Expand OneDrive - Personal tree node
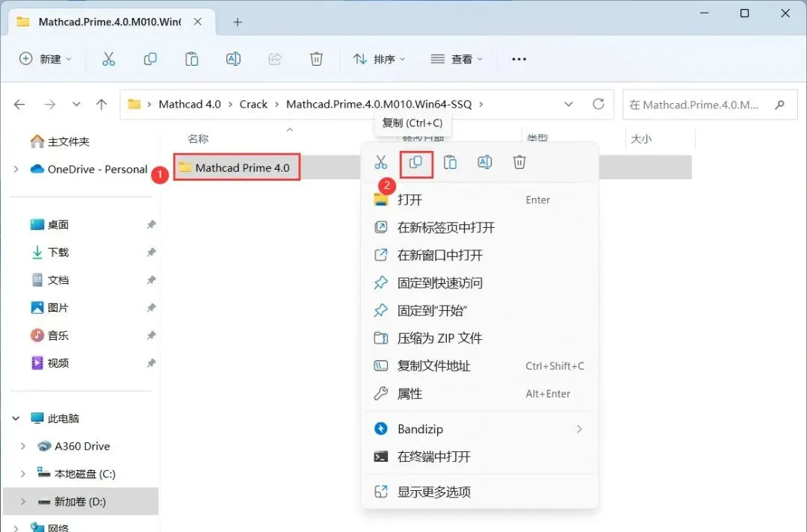 click(16, 169)
